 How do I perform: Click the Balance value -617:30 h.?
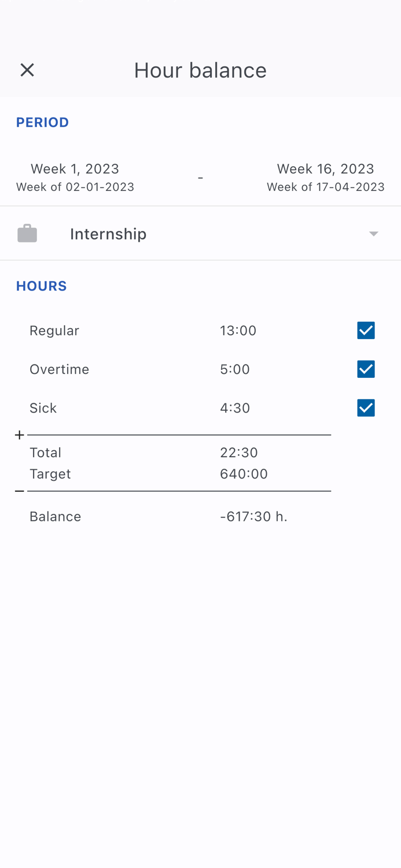254,516
